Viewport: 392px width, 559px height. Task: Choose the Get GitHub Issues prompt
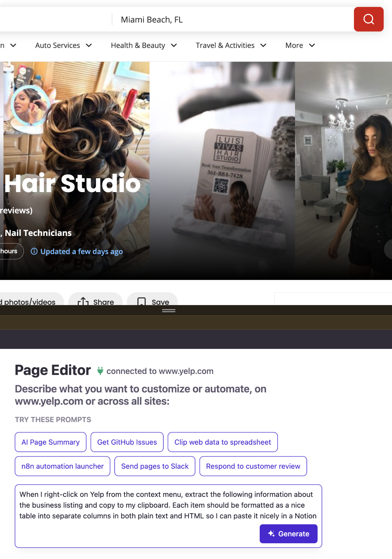[127, 442]
